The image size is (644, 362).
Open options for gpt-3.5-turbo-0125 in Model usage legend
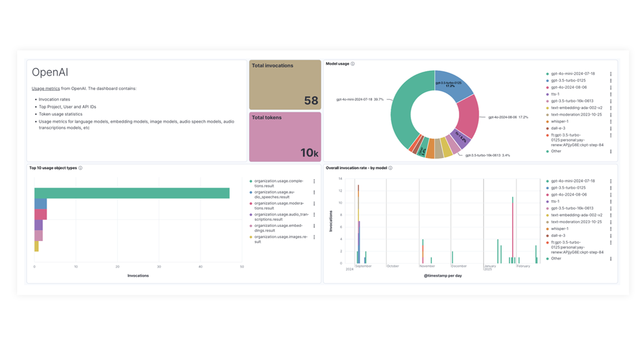(x=611, y=80)
